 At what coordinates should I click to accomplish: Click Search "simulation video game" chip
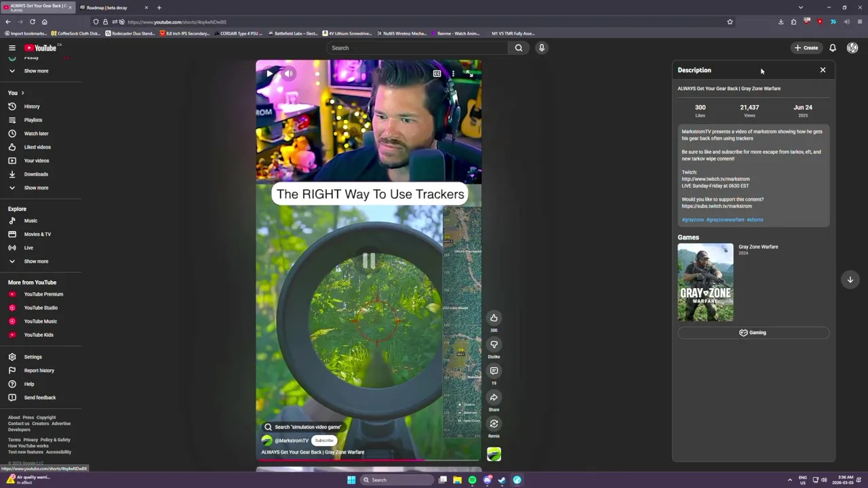point(303,427)
